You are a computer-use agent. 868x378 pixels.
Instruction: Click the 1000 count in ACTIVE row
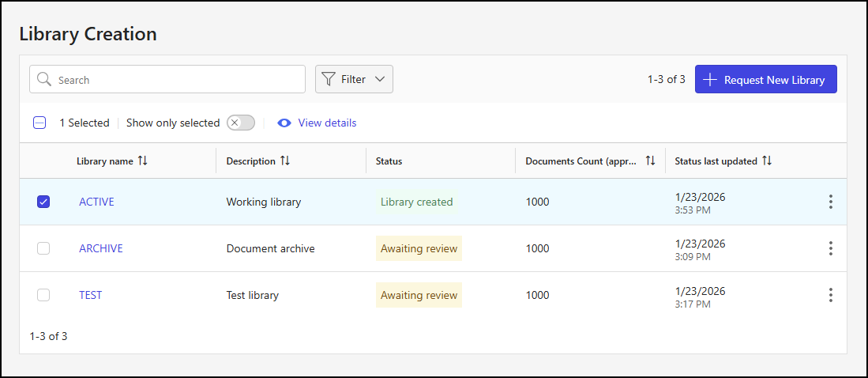tap(538, 202)
